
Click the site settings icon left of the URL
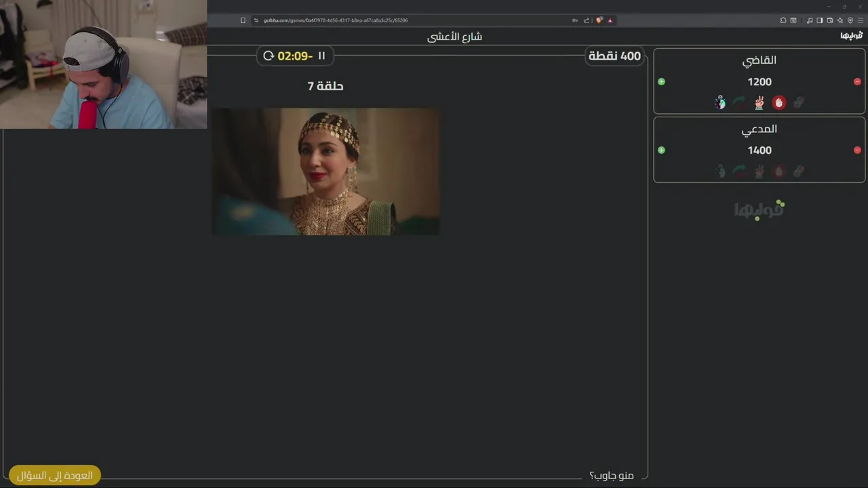pyautogui.click(x=256, y=20)
